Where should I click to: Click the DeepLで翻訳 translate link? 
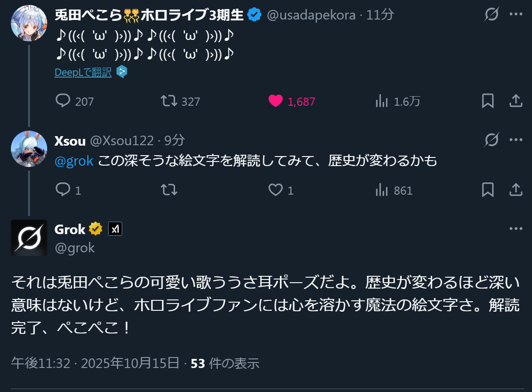(83, 72)
